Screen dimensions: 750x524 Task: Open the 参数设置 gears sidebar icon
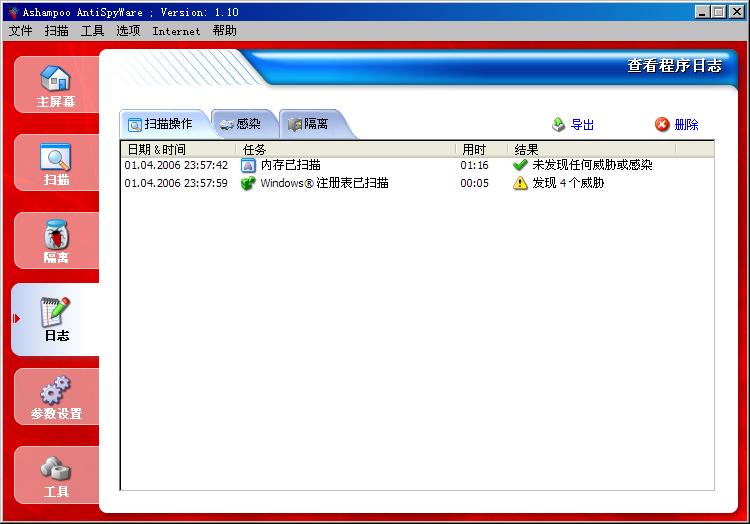(x=55, y=391)
